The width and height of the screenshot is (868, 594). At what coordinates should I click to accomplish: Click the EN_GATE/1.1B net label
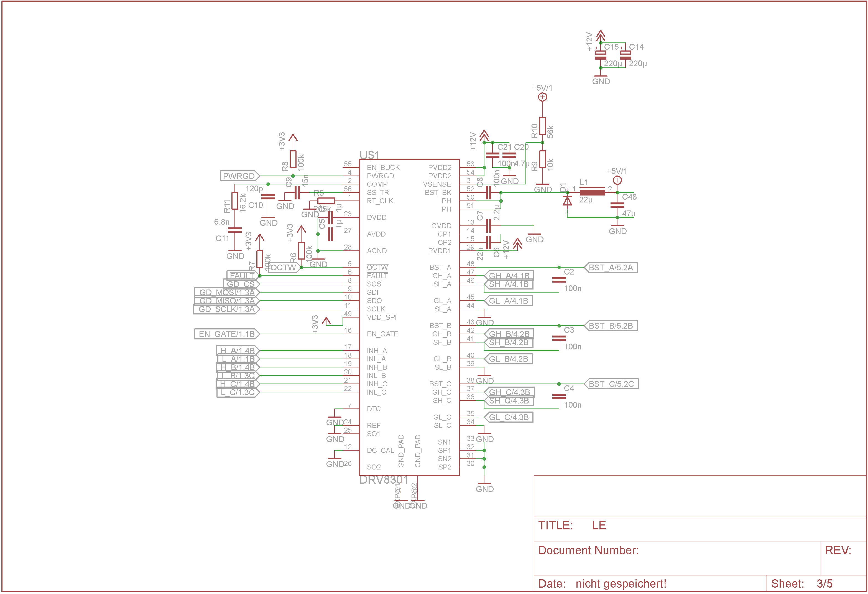227,334
